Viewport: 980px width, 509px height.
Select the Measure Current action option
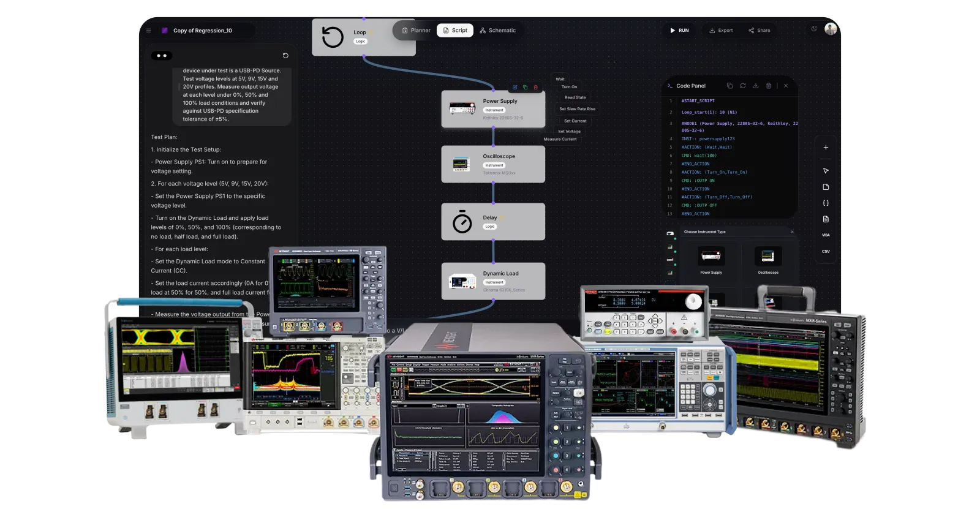tap(560, 140)
